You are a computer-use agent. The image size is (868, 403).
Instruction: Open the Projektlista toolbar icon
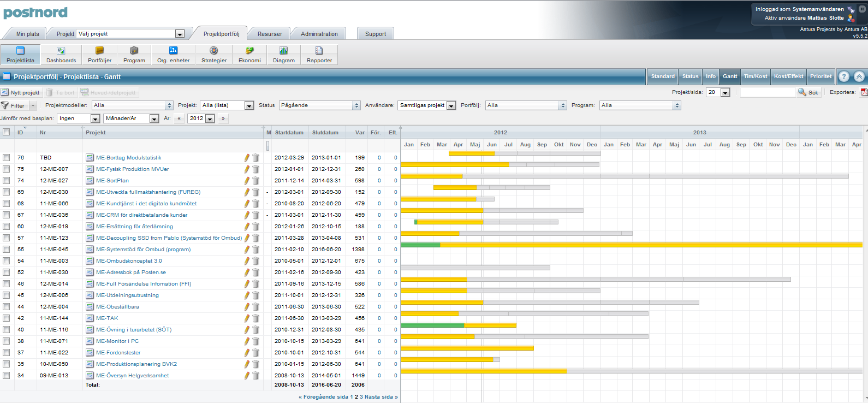pos(20,55)
